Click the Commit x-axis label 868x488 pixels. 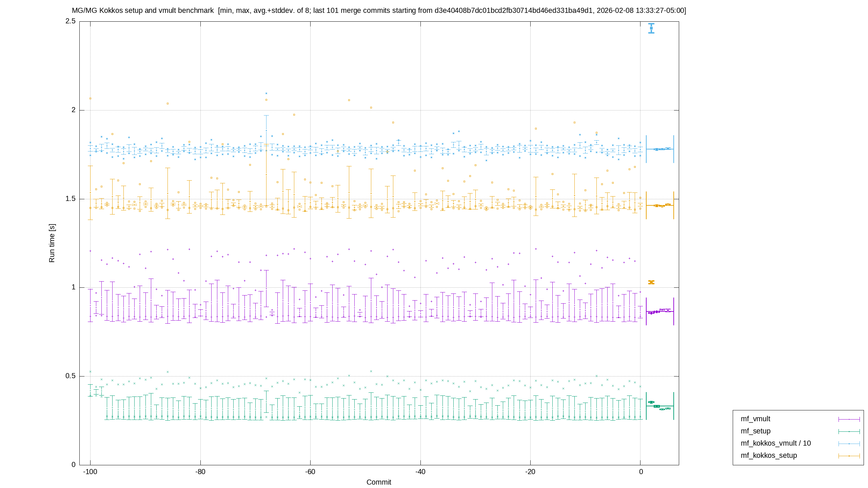(x=379, y=482)
